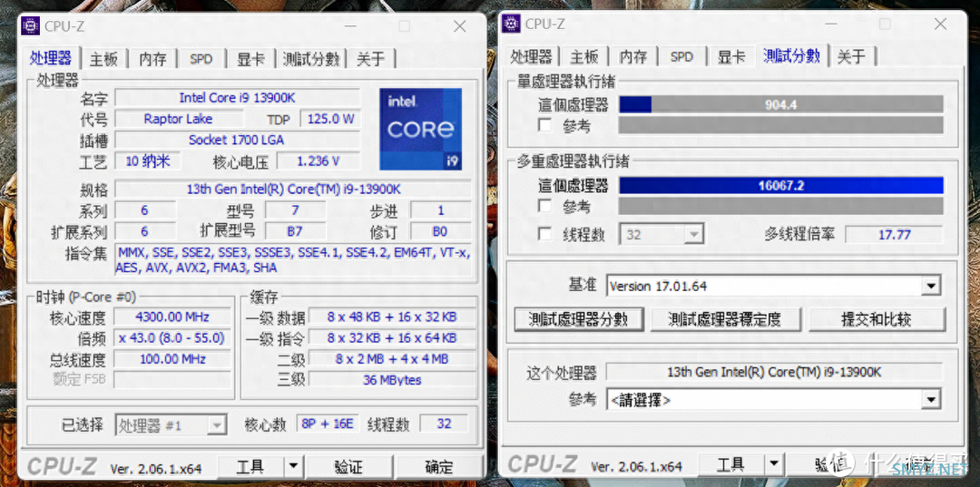The image size is (980, 487).
Task: Open SPD tab in right CPU-Z window
Action: click(x=681, y=56)
